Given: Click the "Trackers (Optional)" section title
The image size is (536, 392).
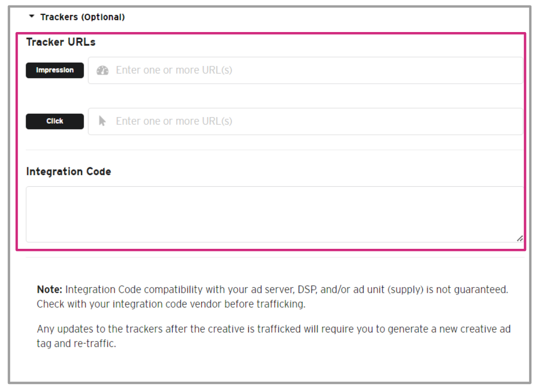Looking at the screenshot, I should click(83, 17).
